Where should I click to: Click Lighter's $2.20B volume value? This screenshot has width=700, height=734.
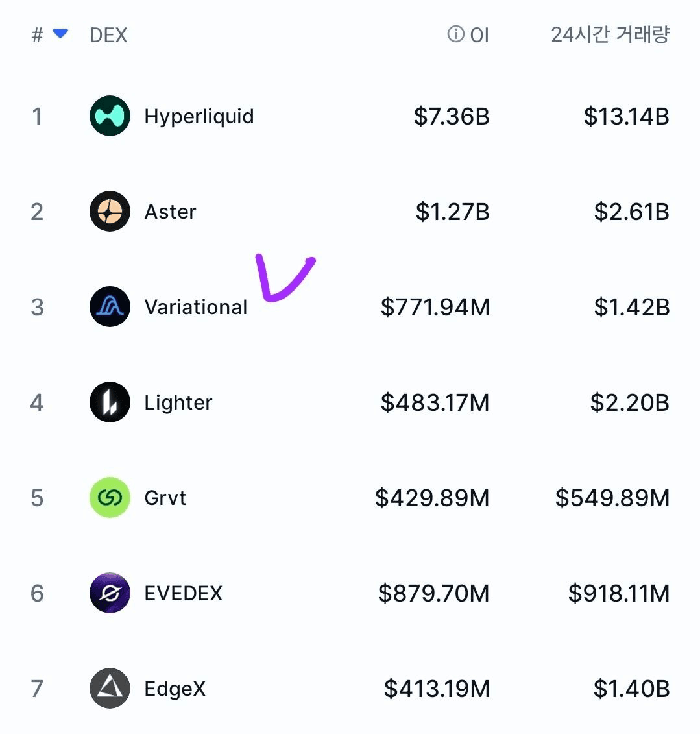(x=630, y=402)
